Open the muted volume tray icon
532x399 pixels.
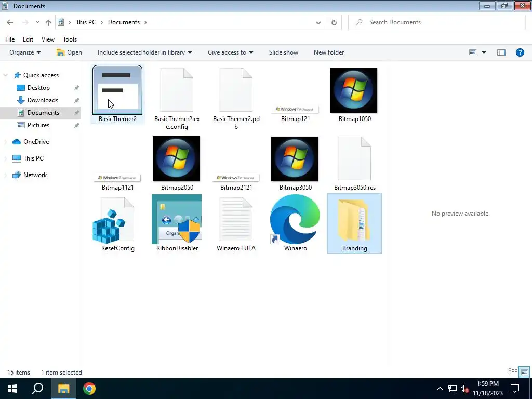pos(465,389)
